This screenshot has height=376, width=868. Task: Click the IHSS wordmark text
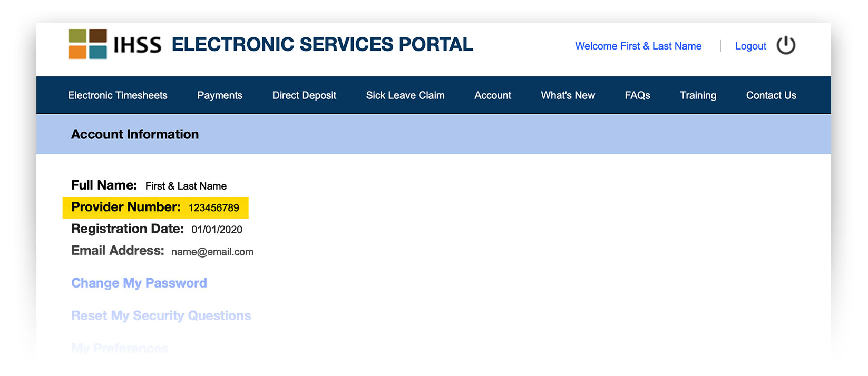coord(138,45)
